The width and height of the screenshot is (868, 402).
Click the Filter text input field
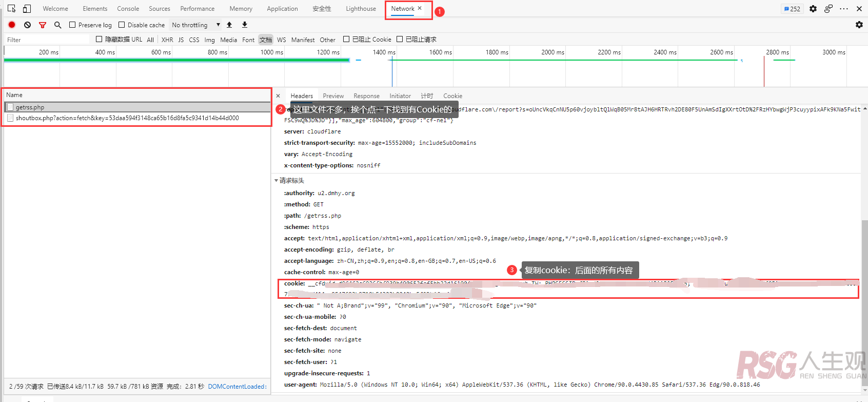click(46, 40)
